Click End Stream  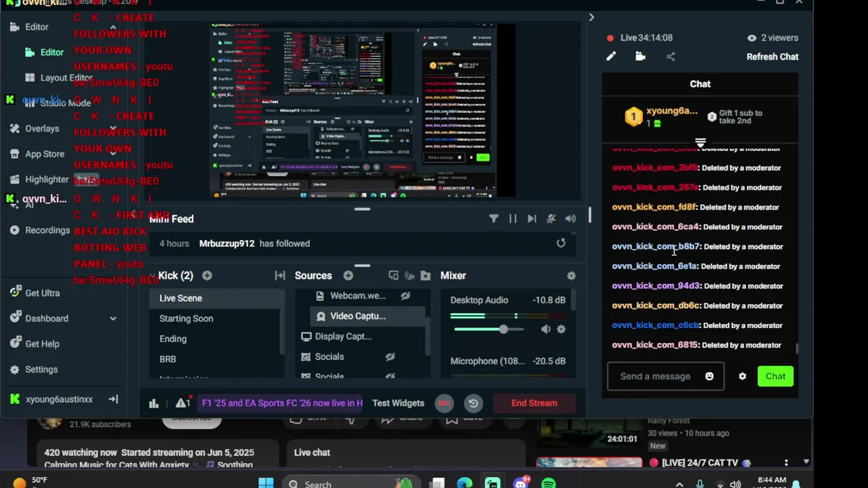pos(534,403)
